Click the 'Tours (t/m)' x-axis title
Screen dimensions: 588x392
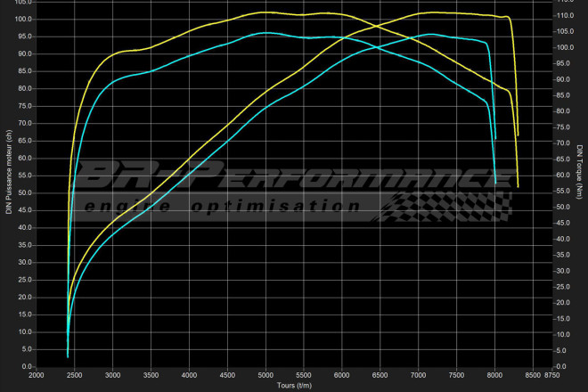pyautogui.click(x=294, y=385)
